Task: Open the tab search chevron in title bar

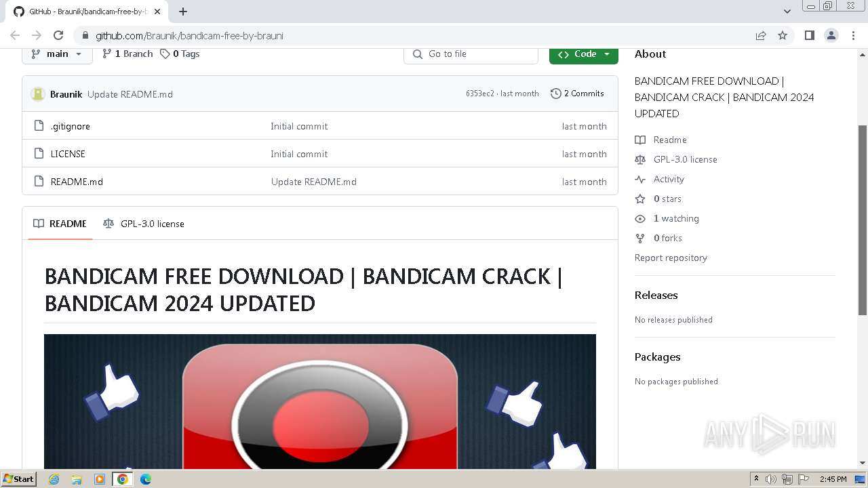Action: pos(787,12)
